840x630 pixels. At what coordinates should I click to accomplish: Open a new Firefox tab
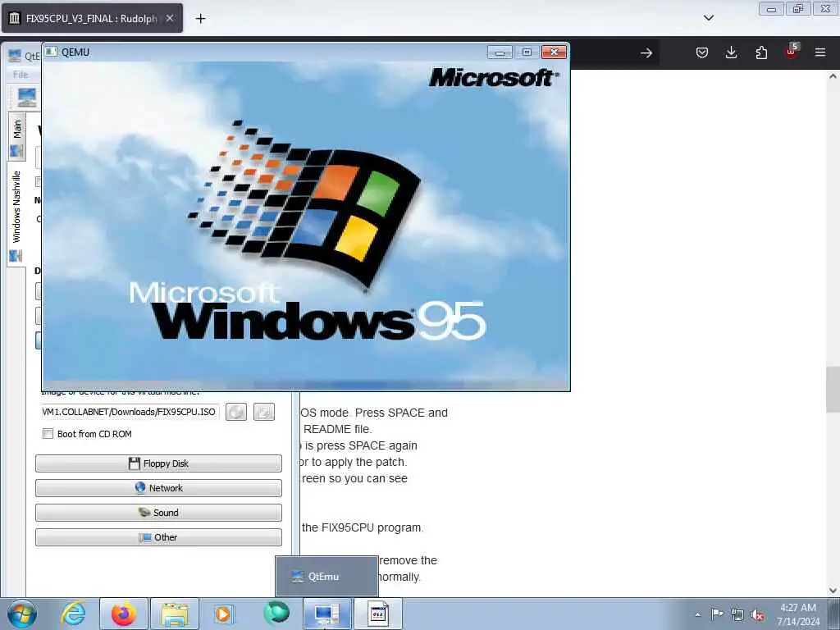click(200, 19)
